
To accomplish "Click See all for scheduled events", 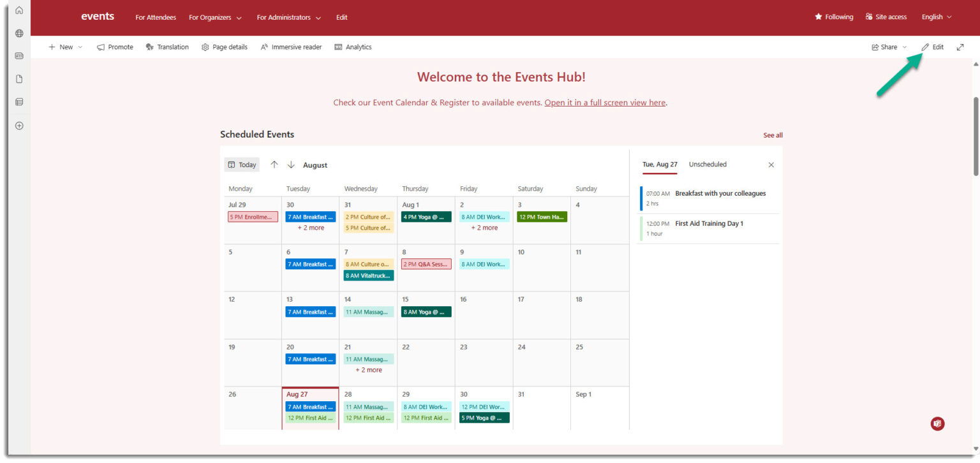I will point(773,135).
